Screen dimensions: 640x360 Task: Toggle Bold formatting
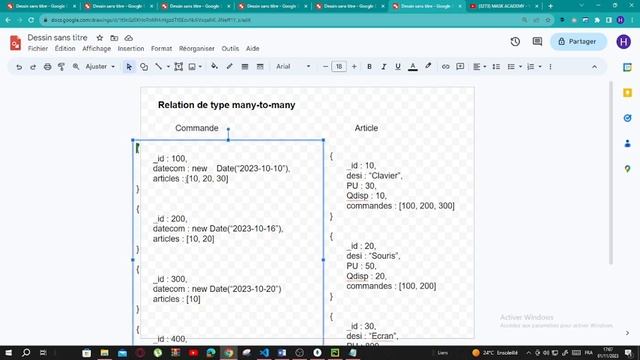coord(369,67)
